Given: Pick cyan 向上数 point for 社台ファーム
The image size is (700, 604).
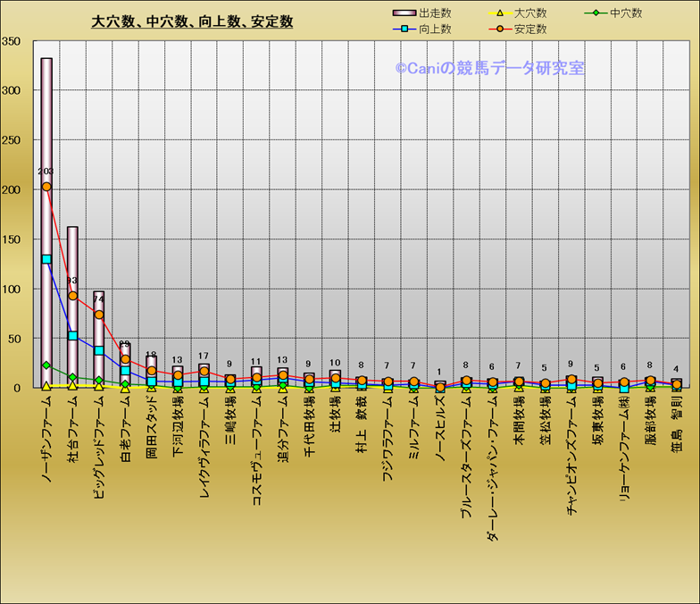Looking at the screenshot, I should coord(72,336).
